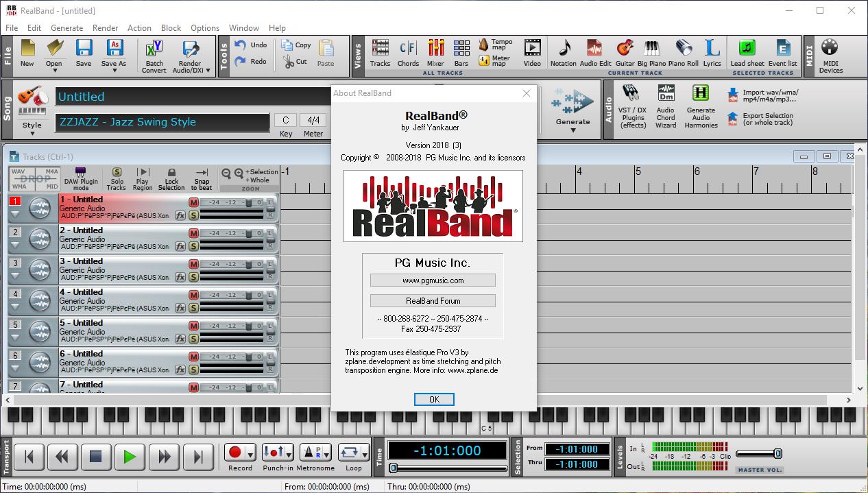Toggle Solo Tracks in the Tracks toolbar

(x=117, y=180)
